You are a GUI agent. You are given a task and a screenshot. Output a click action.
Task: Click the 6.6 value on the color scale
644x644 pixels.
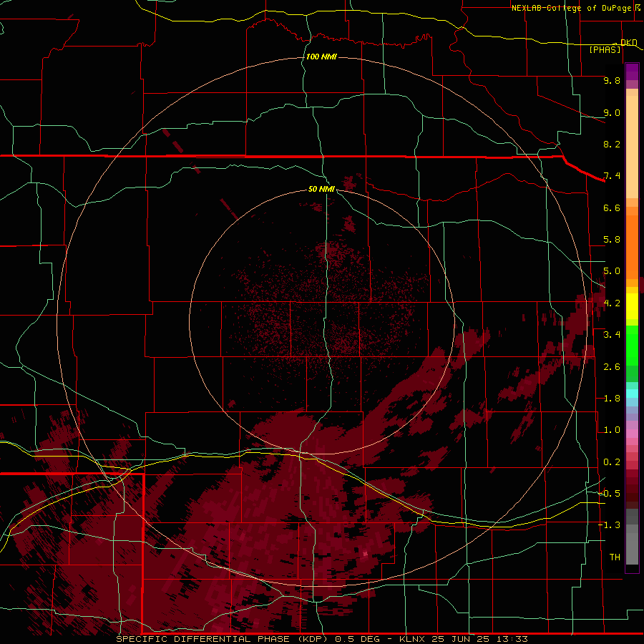[612, 208]
